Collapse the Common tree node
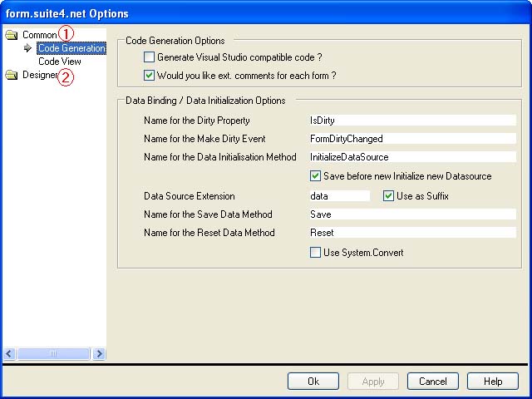Image resolution: width=532 pixels, height=399 pixels. pyautogui.click(x=39, y=35)
